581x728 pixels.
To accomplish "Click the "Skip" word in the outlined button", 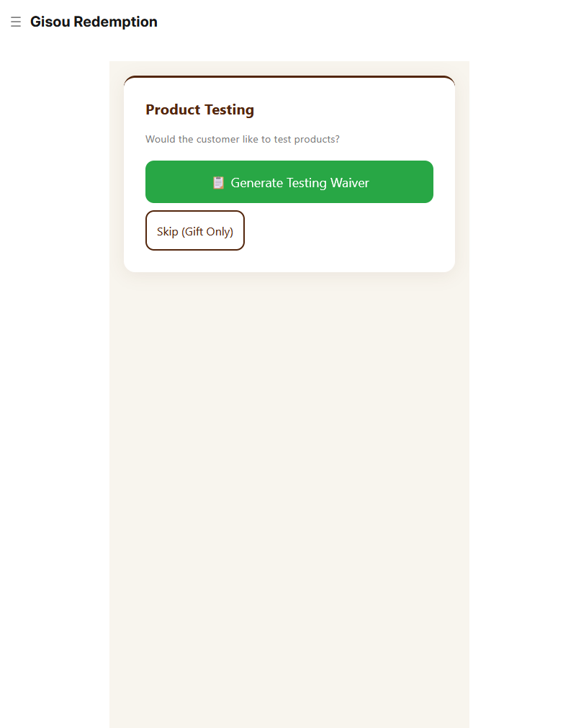I will (168, 232).
